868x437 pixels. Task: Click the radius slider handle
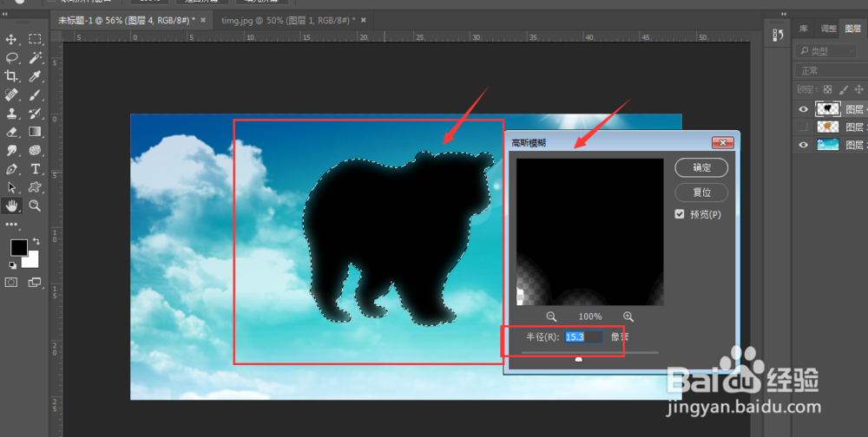(x=578, y=359)
